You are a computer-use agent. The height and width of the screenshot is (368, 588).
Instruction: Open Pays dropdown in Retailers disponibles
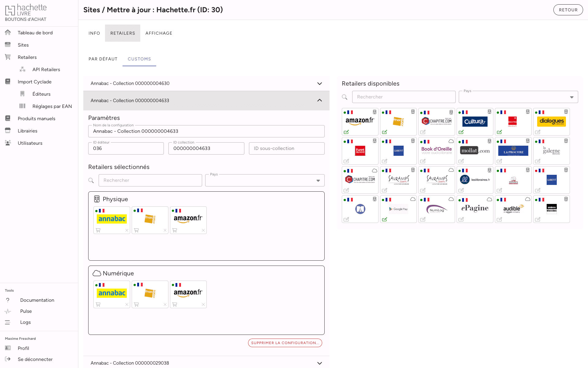518,97
